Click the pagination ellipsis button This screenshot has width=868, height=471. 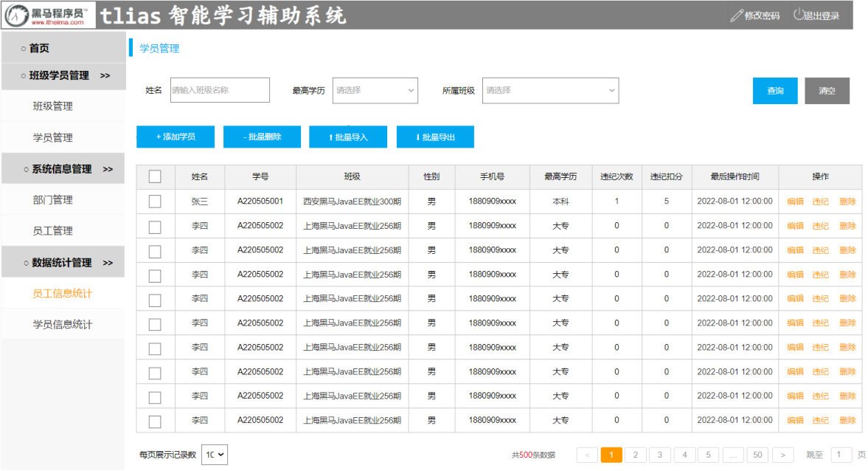tap(733, 455)
